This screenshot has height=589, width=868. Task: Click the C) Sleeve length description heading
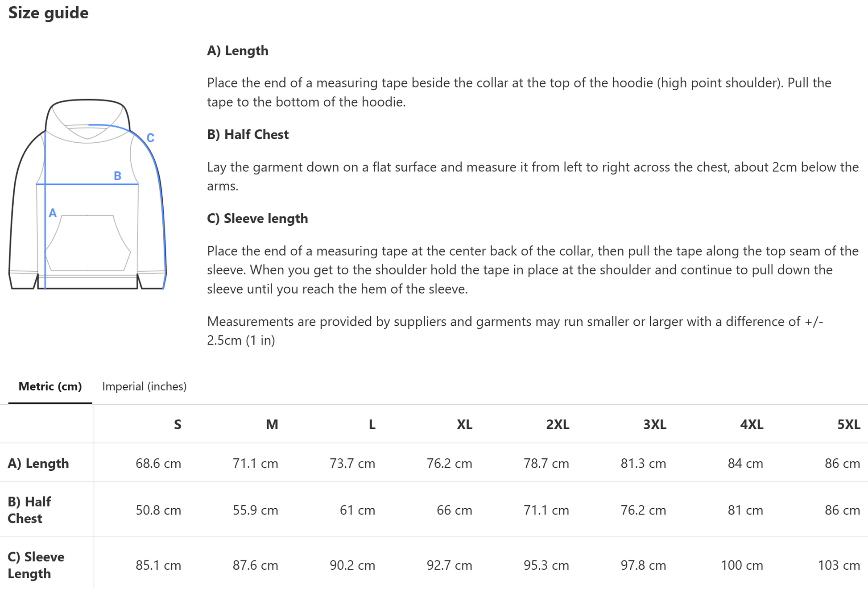(257, 219)
